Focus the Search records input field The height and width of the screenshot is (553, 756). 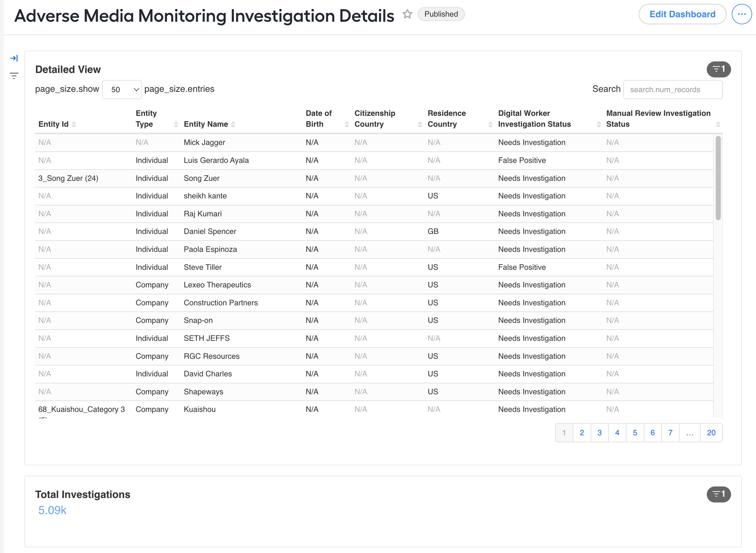(673, 90)
